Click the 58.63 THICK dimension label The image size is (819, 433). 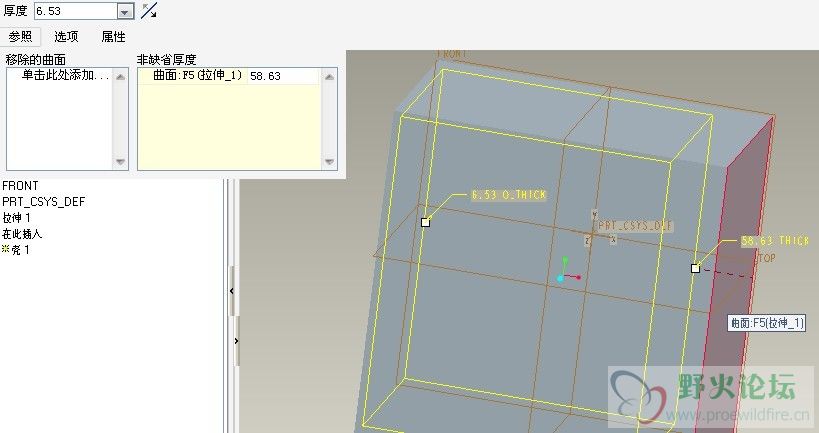(775, 241)
